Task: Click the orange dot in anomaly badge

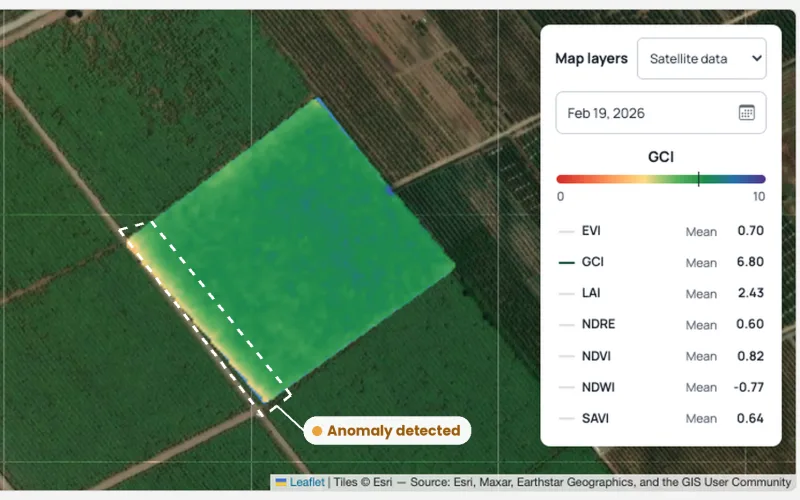Action: 317,431
